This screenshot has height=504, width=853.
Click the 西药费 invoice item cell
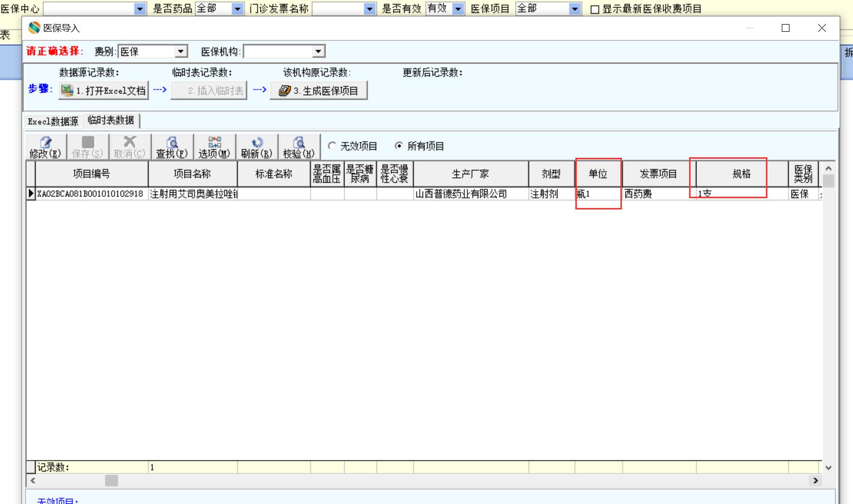coord(659,194)
